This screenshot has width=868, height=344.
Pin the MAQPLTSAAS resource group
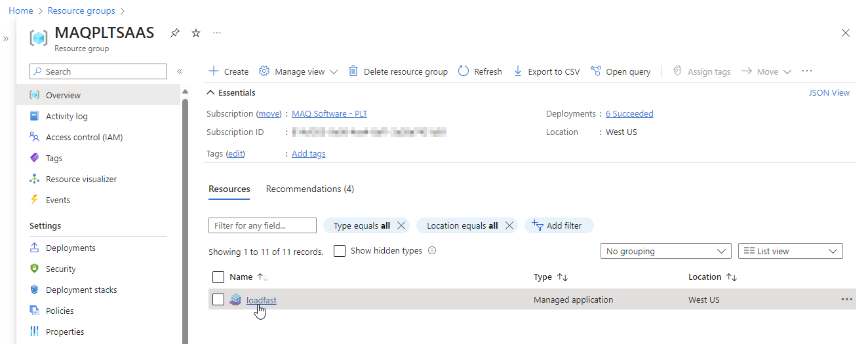pos(174,33)
